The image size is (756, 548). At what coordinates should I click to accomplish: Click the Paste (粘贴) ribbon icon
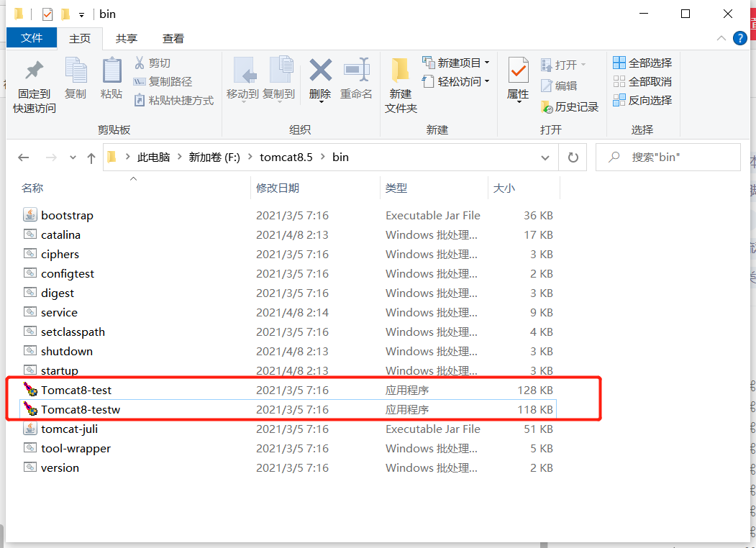112,70
